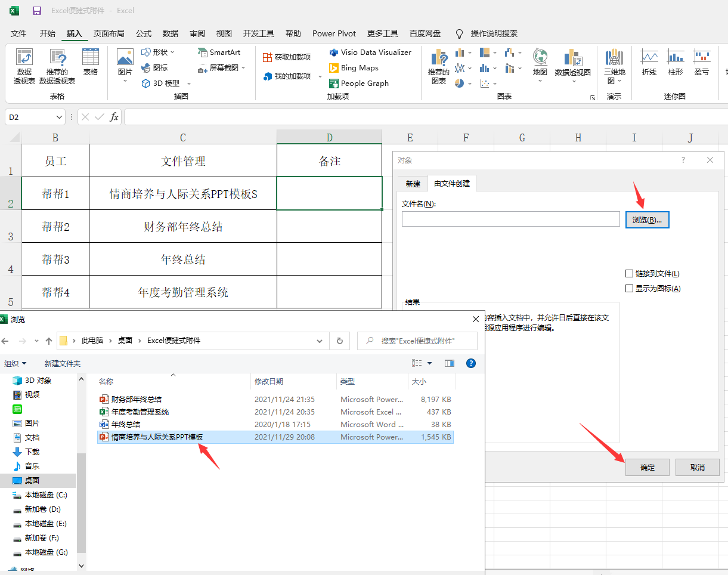
Task: Expand the Screenshot dropdown
Action: 243,68
